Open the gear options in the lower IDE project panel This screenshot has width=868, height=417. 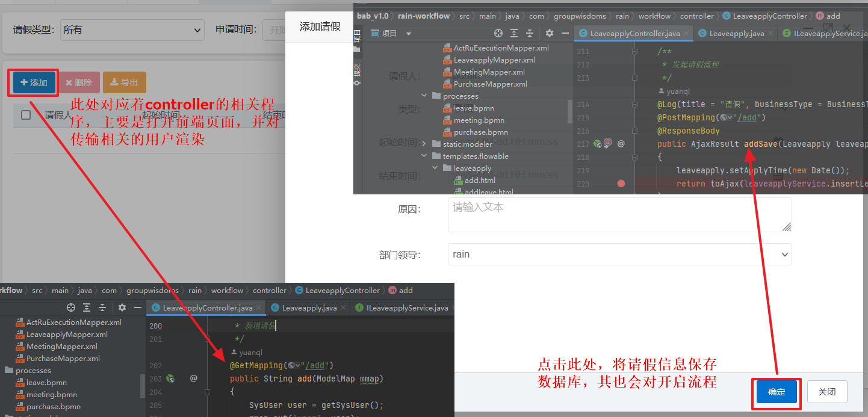point(122,307)
